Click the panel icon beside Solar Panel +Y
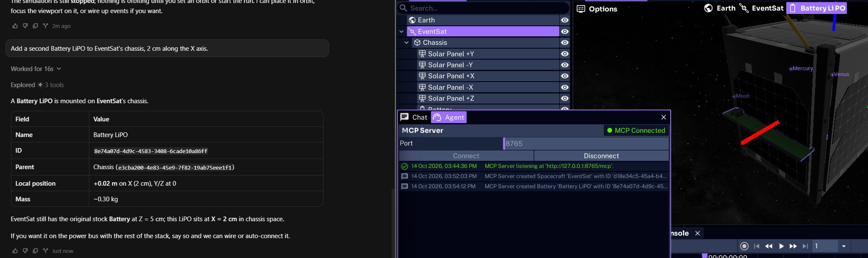This screenshot has height=258, width=868. pyautogui.click(x=422, y=54)
